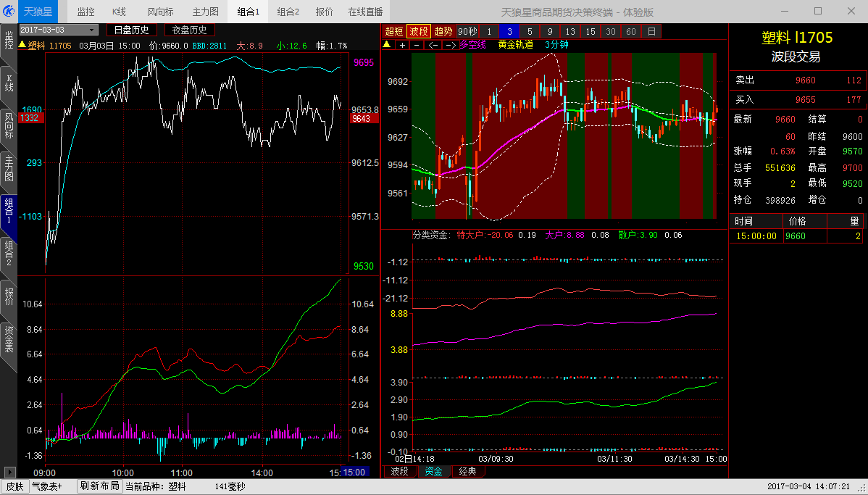The height and width of the screenshot is (495, 868).
Task: Select the active 3 minute period button
Action: point(509,32)
